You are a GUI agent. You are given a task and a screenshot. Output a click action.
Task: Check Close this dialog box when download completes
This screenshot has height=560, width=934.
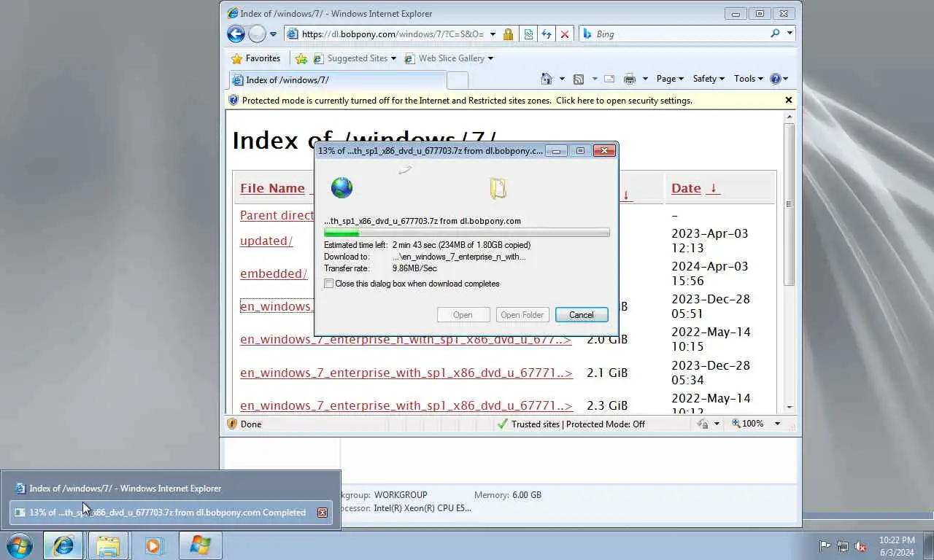point(329,284)
